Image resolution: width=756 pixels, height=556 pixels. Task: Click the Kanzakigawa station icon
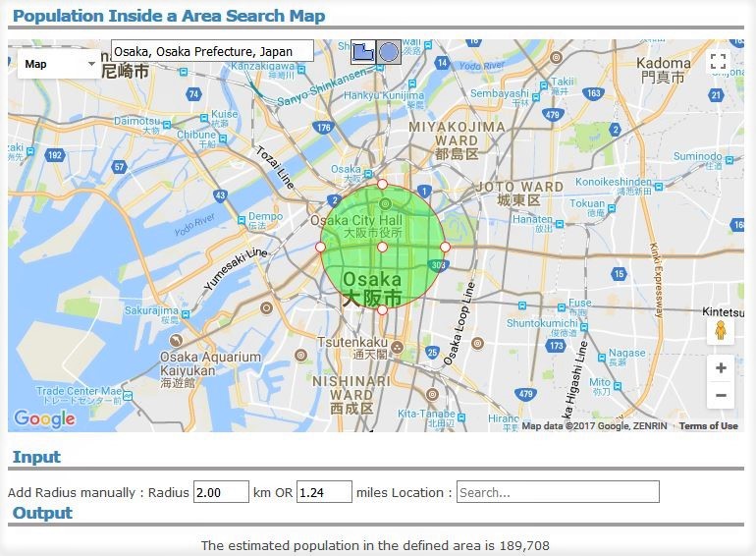301,70
